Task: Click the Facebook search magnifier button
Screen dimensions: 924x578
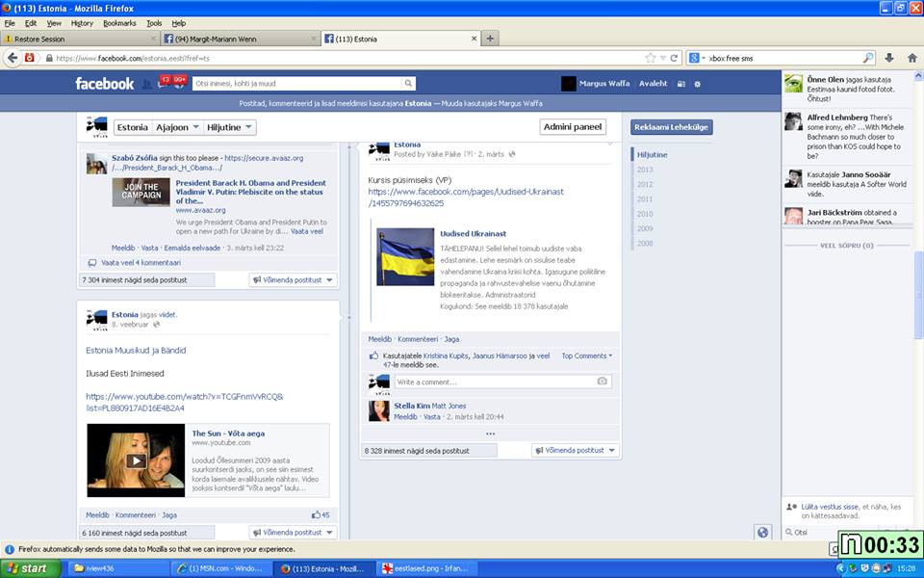Action: 408,84
